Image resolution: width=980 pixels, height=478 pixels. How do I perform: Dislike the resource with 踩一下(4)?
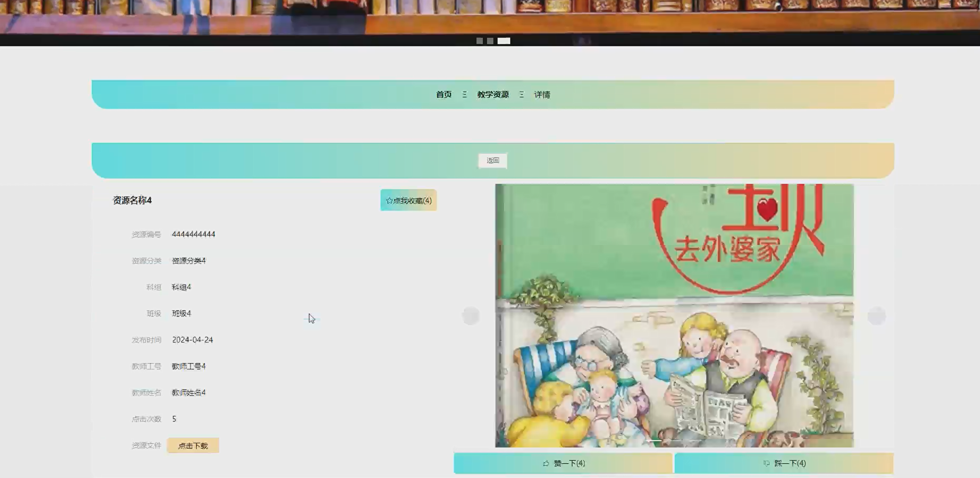pyautogui.click(x=784, y=463)
